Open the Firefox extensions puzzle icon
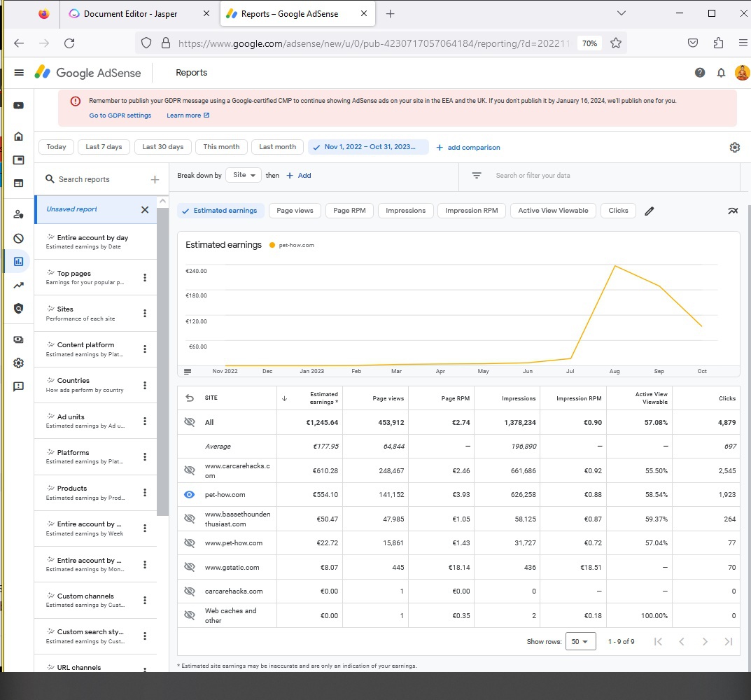 (x=718, y=43)
